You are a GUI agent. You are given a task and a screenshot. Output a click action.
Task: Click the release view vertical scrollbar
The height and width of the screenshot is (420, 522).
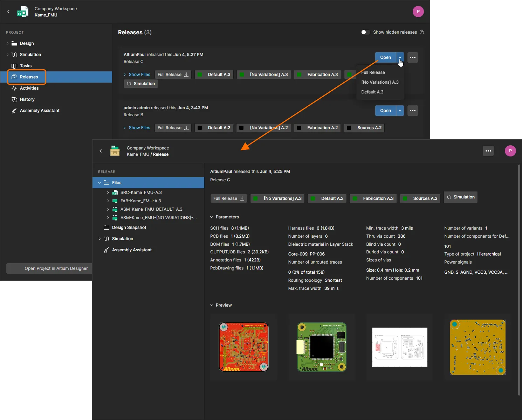tap(519, 280)
